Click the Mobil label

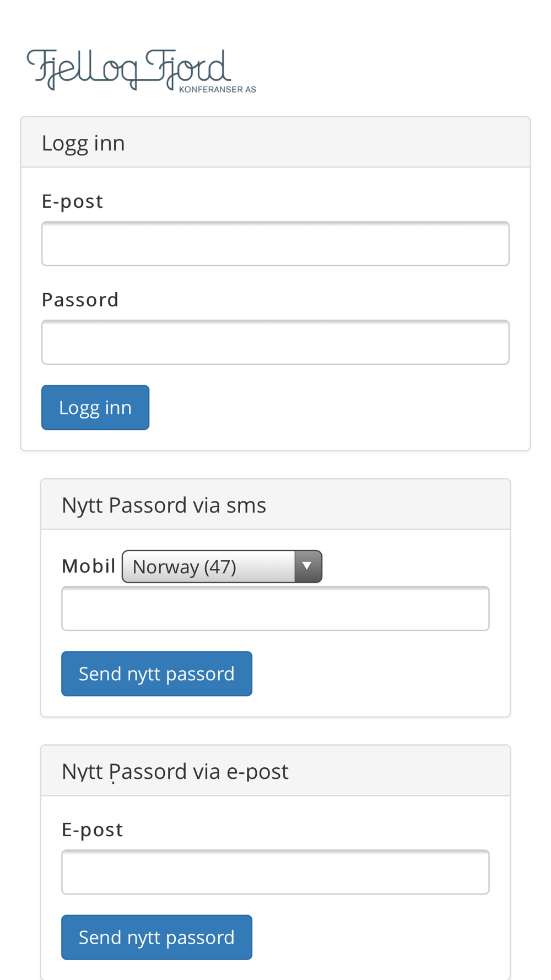[x=89, y=566]
